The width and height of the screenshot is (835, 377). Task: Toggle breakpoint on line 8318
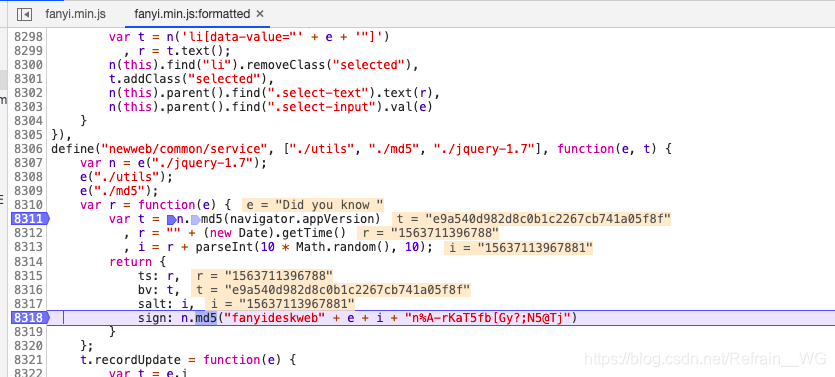(29, 318)
